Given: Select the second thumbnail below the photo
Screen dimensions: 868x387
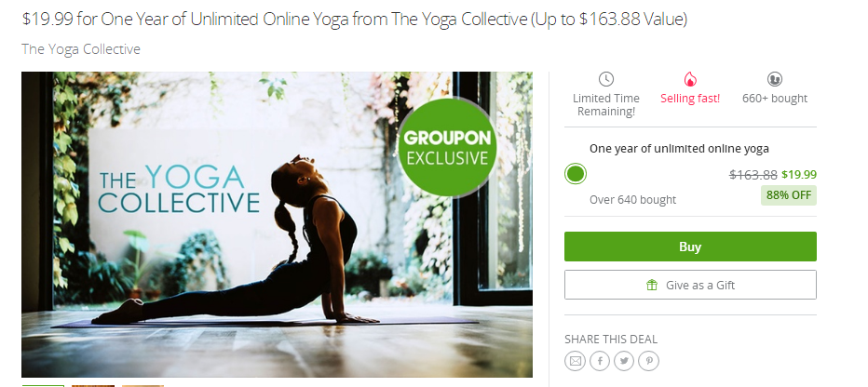Looking at the screenshot, I should 93,385.
